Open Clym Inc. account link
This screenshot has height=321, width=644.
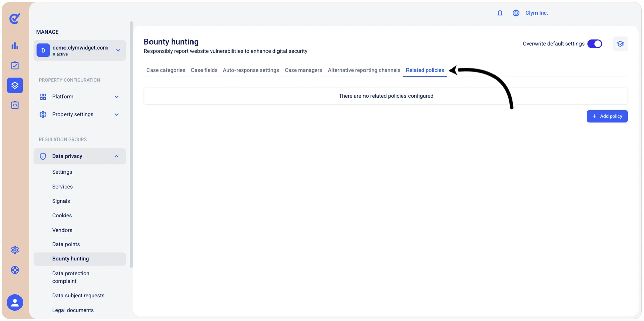(x=536, y=13)
